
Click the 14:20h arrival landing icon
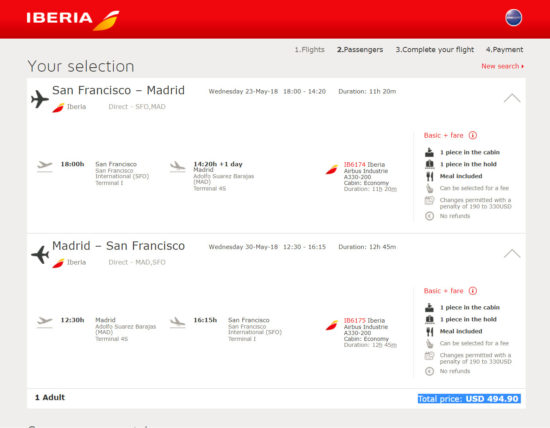177,166
